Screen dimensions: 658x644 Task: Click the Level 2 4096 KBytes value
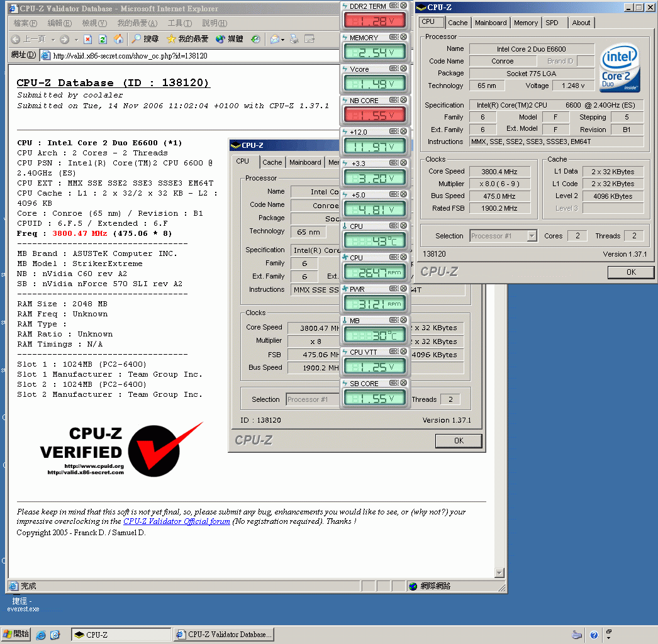(613, 196)
